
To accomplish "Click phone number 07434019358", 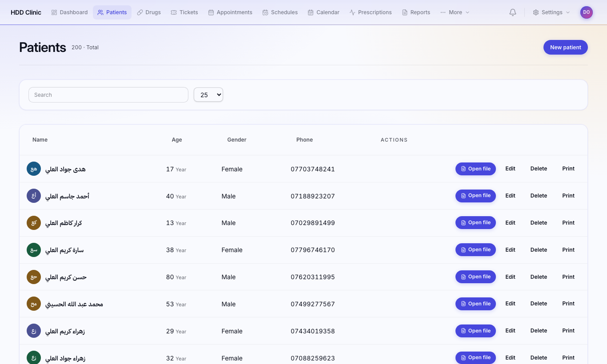I will 313,331.
